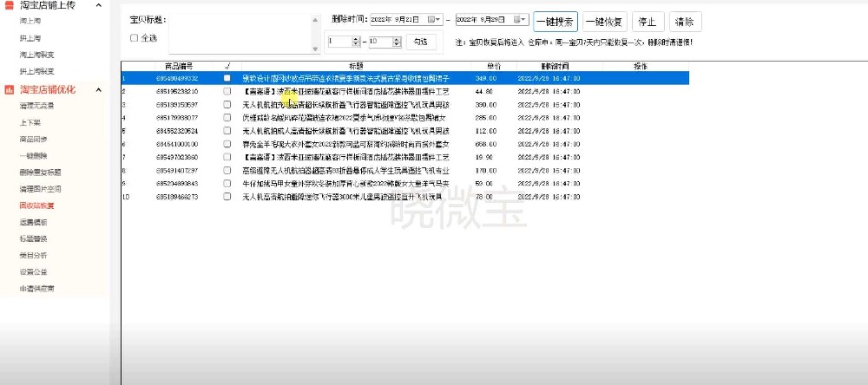Click the 标题 column header
Image resolution: width=868 pixels, height=385 pixels.
(x=356, y=66)
